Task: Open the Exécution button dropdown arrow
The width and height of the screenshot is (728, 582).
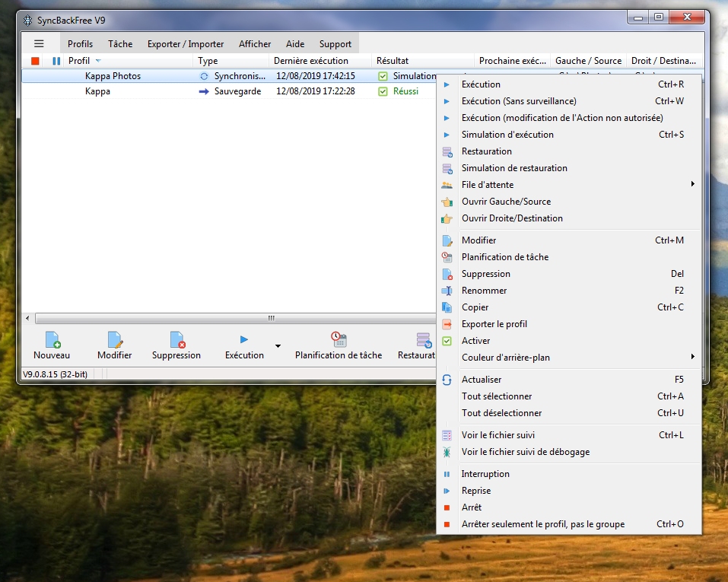Action: pyautogui.click(x=278, y=346)
